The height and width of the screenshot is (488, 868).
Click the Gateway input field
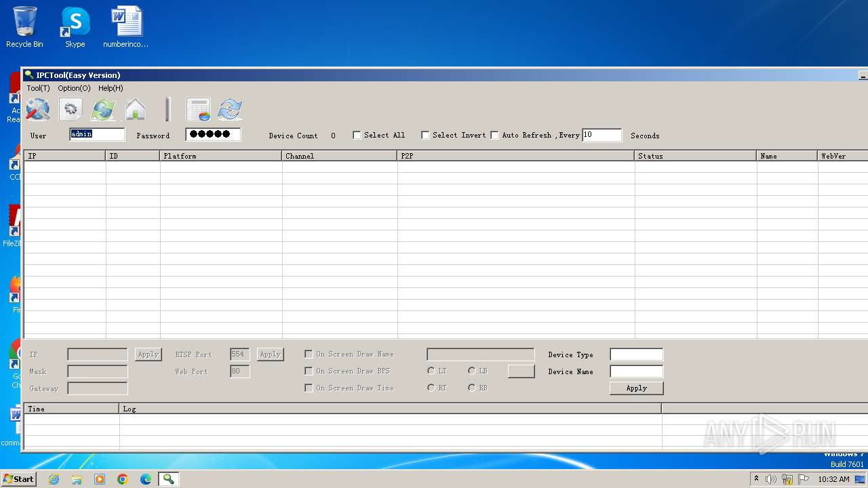coord(98,388)
